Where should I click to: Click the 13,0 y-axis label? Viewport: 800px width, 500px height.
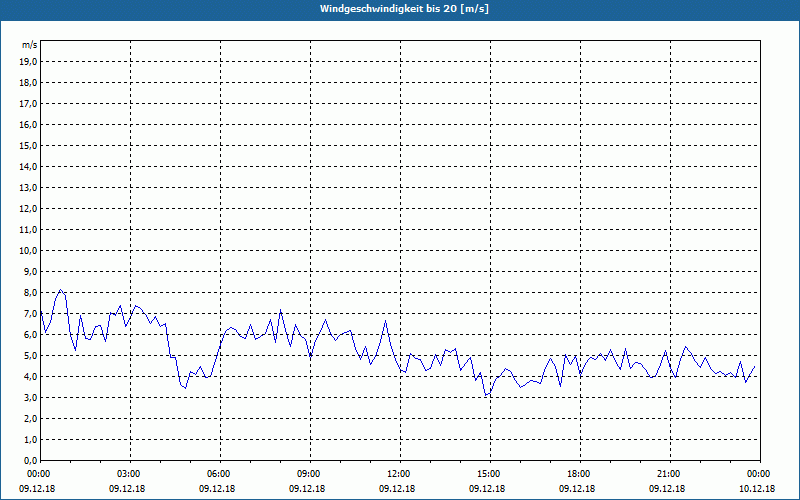[x=29, y=187]
